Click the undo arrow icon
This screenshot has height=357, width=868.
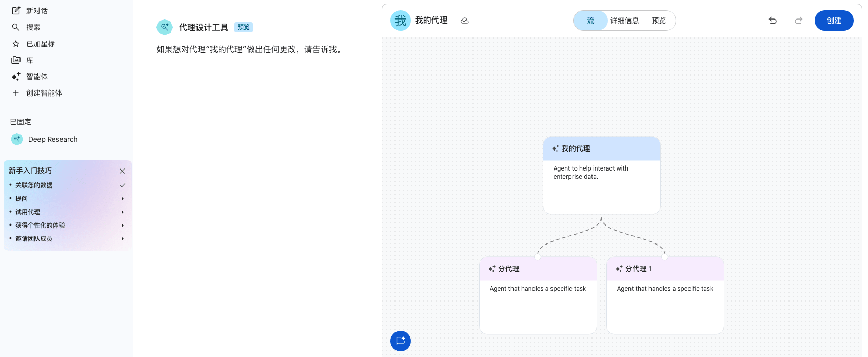[x=773, y=21]
